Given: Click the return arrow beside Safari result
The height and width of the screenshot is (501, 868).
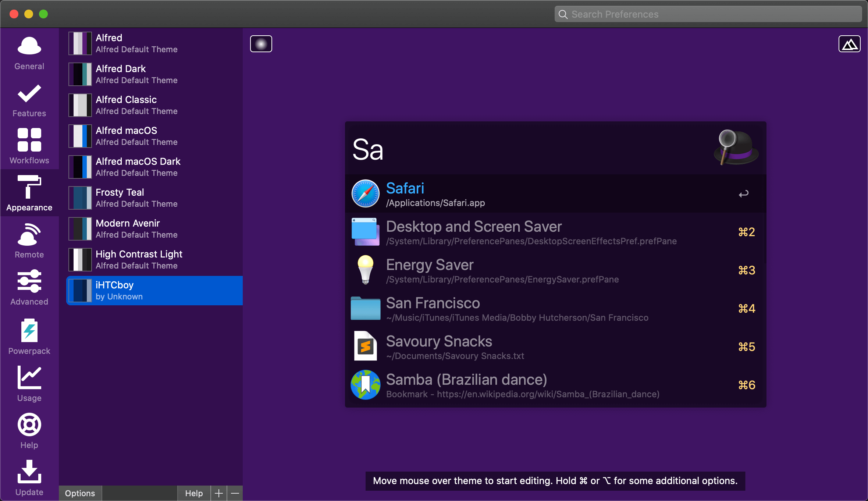Looking at the screenshot, I should point(744,194).
